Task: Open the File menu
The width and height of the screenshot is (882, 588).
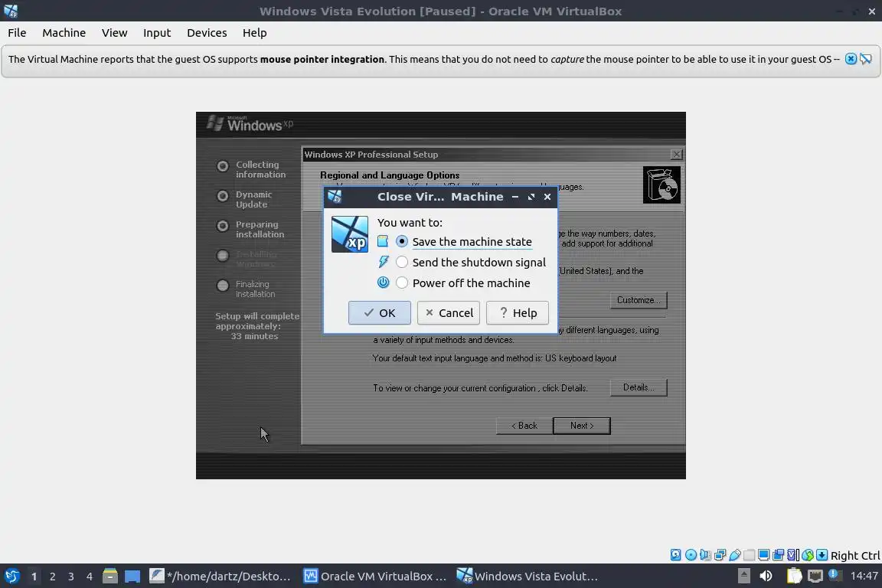Action: coord(17,33)
